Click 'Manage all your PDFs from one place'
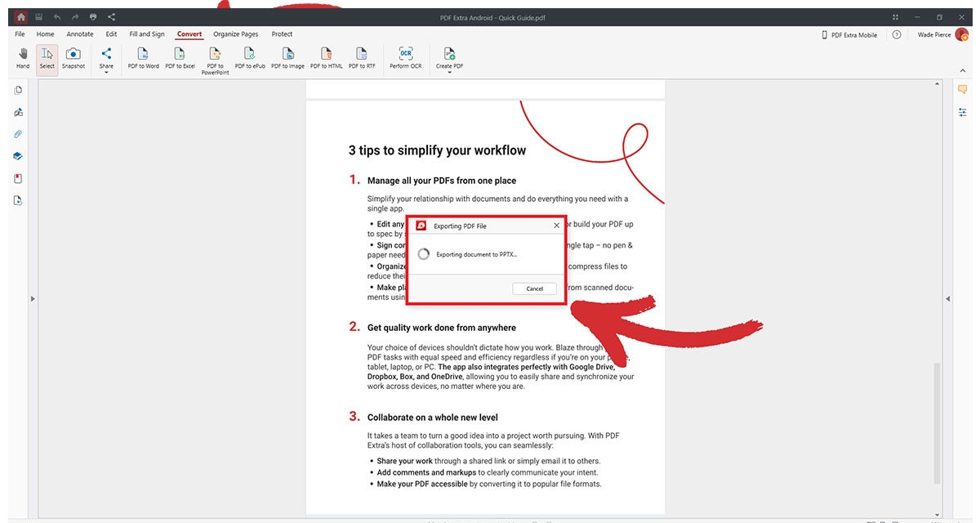The width and height of the screenshot is (980, 523). (x=442, y=181)
